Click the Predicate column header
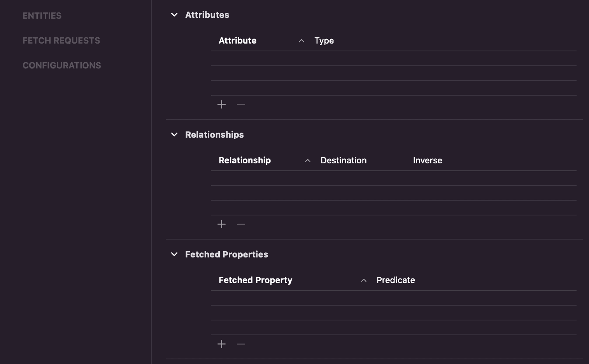Image resolution: width=589 pixels, height=364 pixels. tap(396, 280)
